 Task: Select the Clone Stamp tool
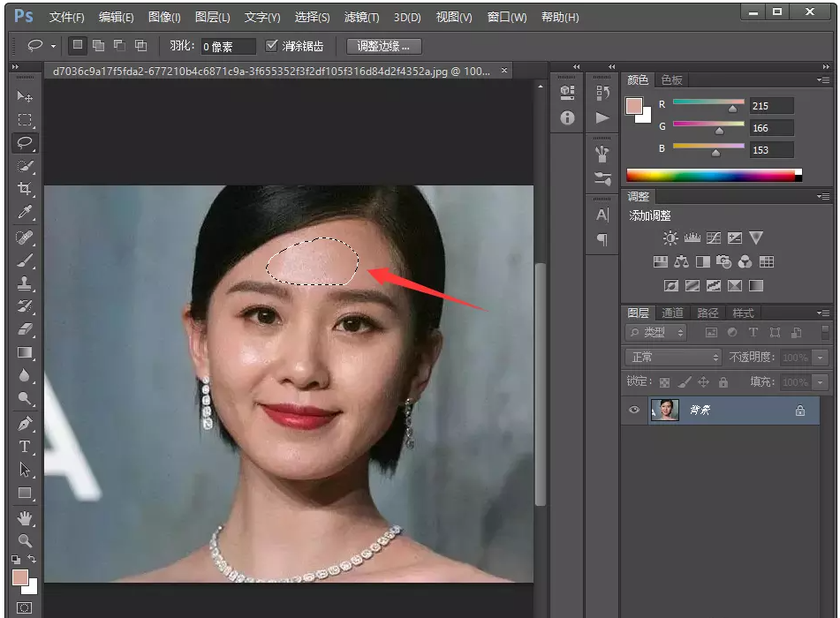click(x=25, y=283)
